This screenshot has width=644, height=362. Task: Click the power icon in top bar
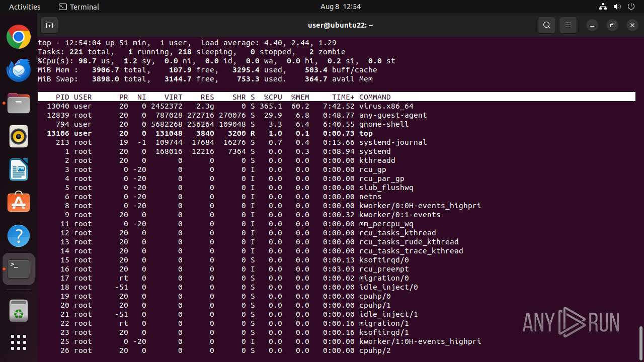[x=631, y=7]
